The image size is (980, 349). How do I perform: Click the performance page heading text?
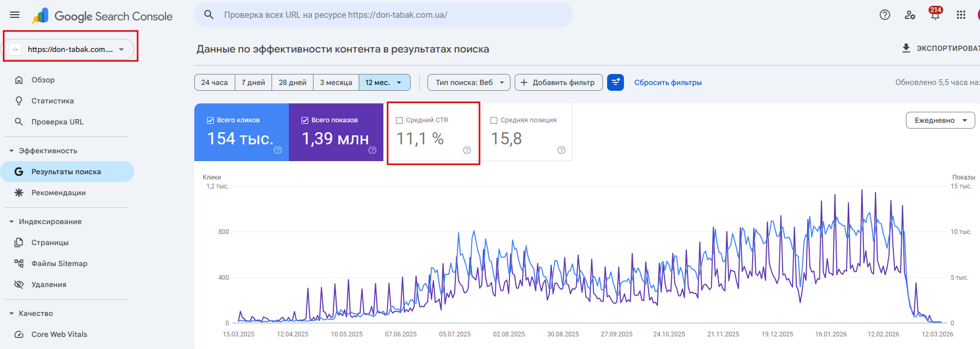click(x=343, y=49)
